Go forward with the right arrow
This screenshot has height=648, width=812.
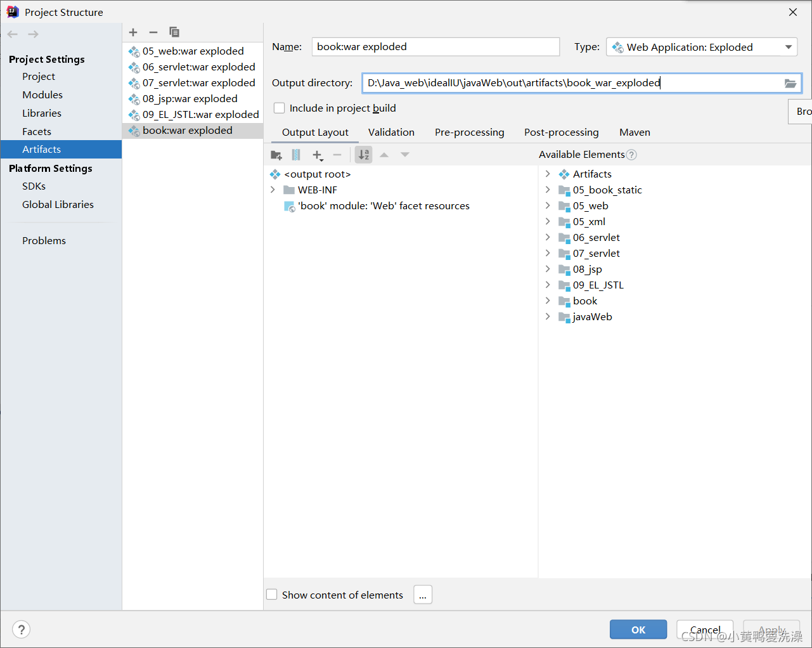tap(34, 34)
